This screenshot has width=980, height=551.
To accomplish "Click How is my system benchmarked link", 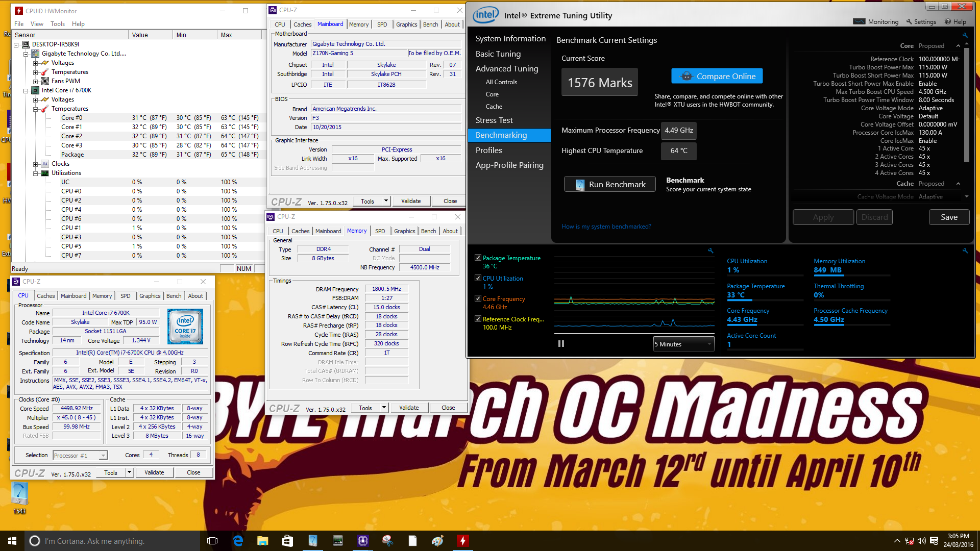I will point(606,227).
